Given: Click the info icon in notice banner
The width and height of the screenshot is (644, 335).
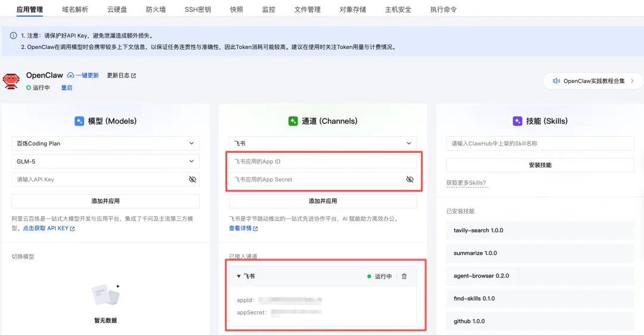Looking at the screenshot, I should (13, 35).
